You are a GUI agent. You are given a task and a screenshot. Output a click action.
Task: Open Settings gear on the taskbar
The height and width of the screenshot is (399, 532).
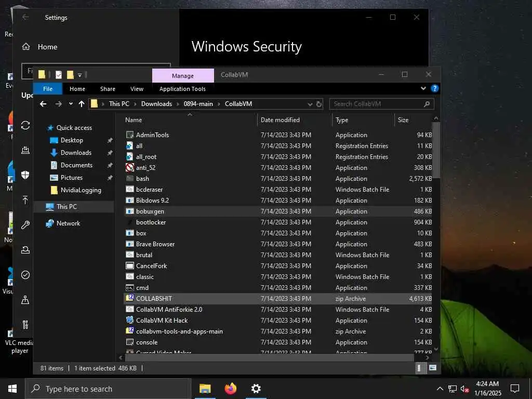point(256,389)
